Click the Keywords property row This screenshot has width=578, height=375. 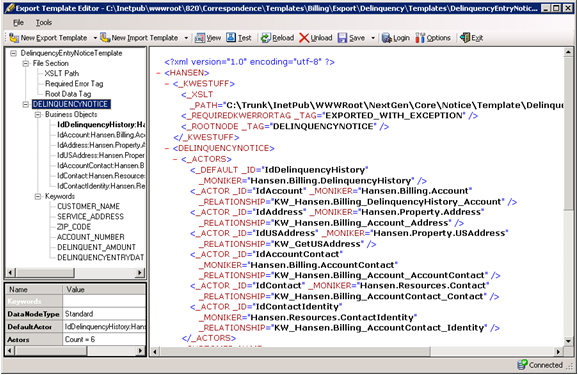click(76, 301)
